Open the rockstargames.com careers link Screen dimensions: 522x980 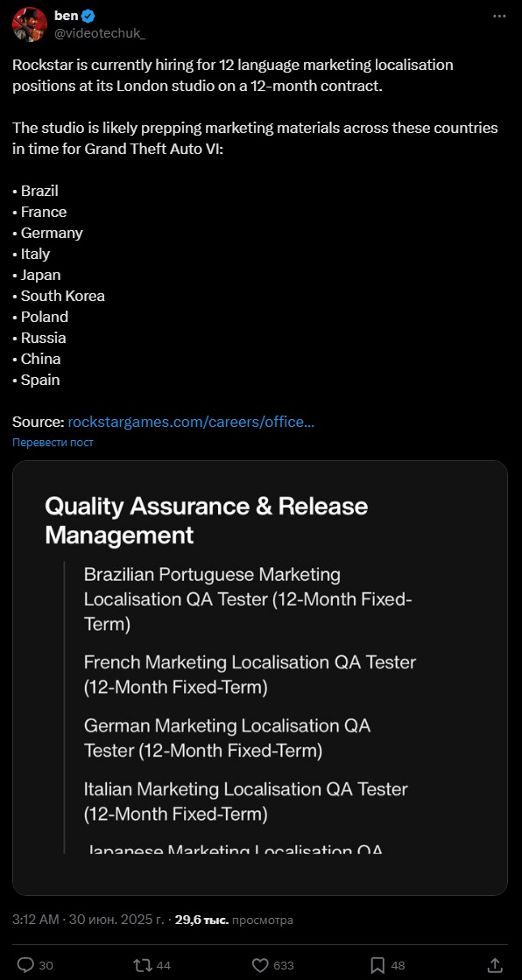[191, 422]
